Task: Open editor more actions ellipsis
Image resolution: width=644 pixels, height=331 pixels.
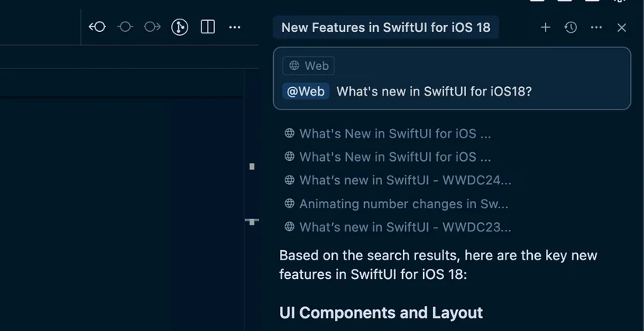Action: click(235, 27)
